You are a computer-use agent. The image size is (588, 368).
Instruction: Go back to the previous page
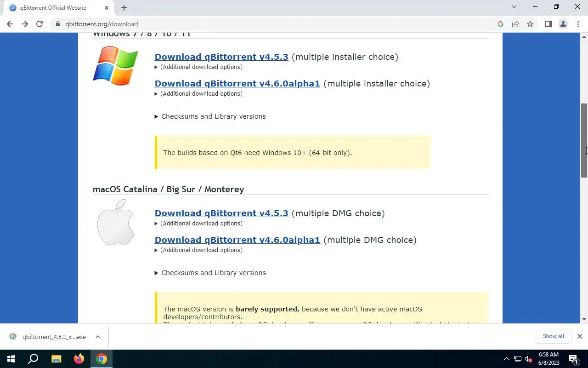(10, 24)
